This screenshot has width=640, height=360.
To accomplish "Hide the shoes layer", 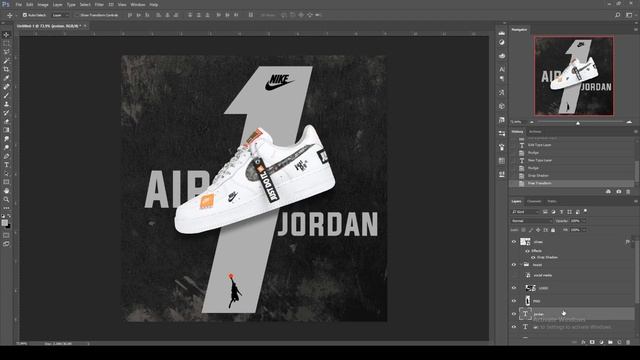I will (514, 242).
